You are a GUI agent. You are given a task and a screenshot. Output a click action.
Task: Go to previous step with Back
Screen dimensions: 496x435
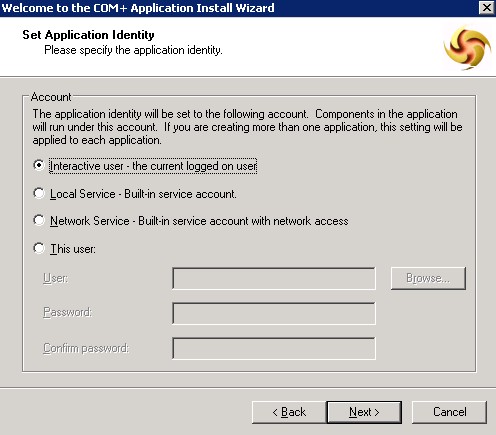pyautogui.click(x=289, y=412)
